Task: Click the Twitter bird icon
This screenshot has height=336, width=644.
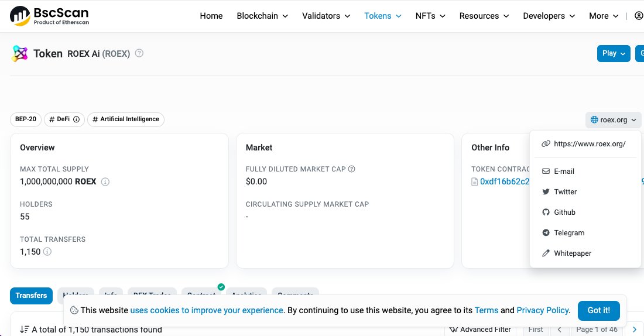Action: pyautogui.click(x=546, y=192)
